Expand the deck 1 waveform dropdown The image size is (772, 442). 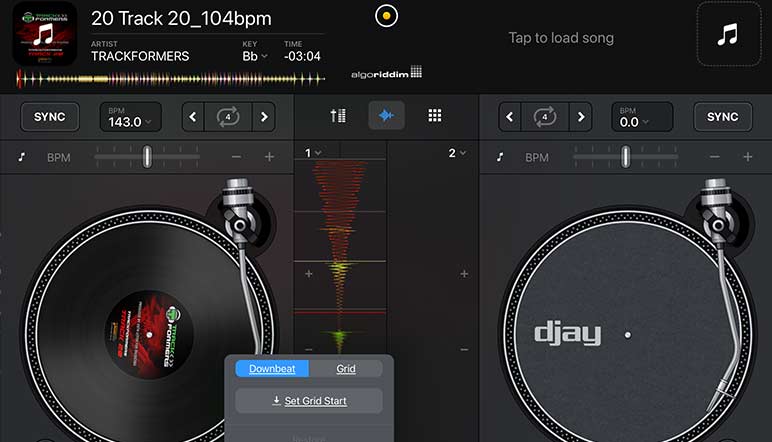point(313,153)
